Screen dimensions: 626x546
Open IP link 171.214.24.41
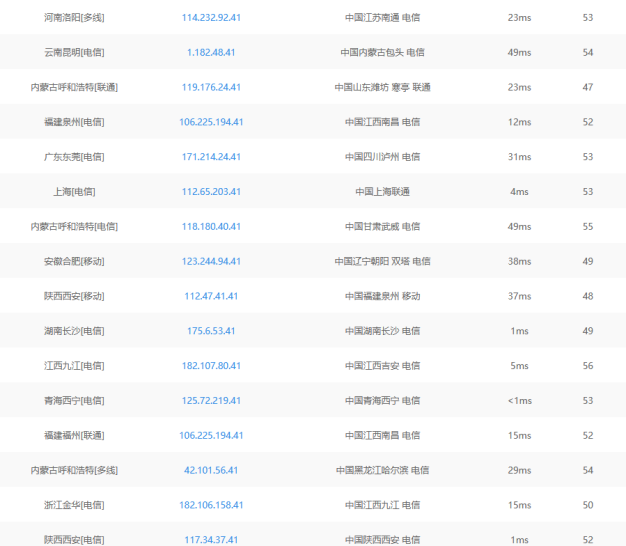[x=211, y=157]
